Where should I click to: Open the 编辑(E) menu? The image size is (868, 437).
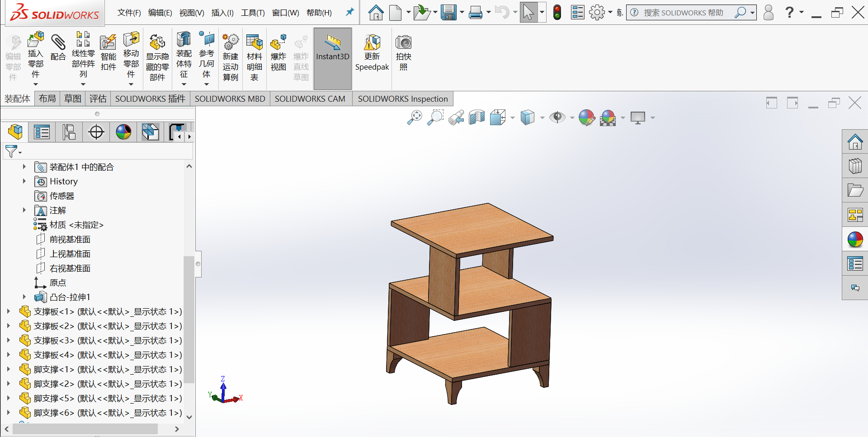pos(160,13)
